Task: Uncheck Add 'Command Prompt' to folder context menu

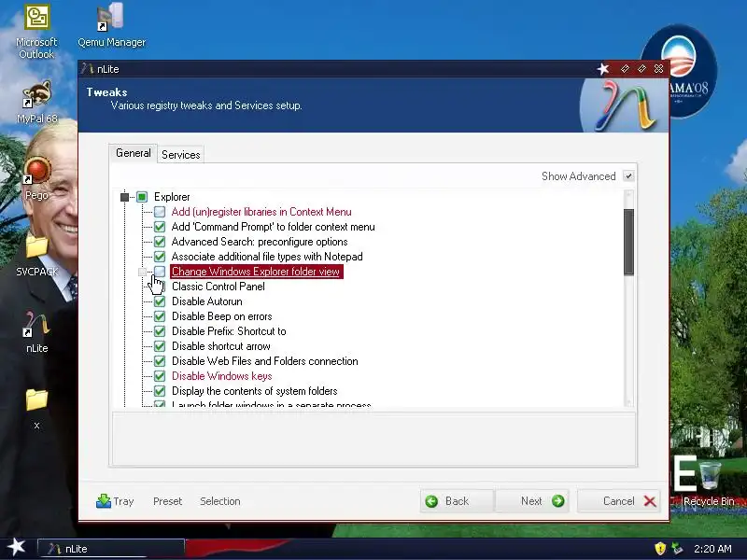Action: 160,227
